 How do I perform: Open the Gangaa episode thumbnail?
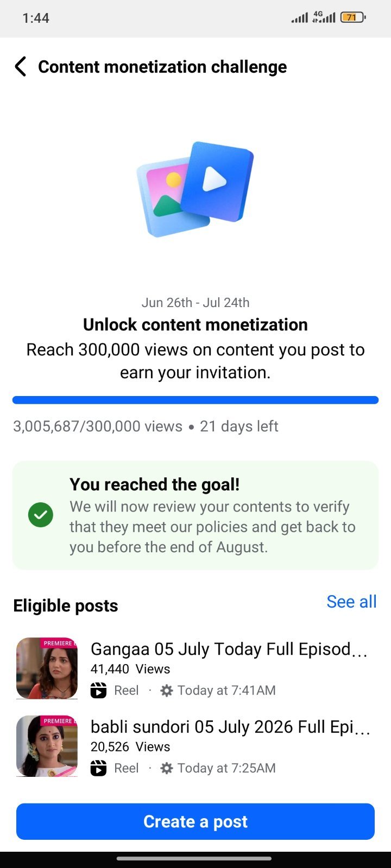47,668
